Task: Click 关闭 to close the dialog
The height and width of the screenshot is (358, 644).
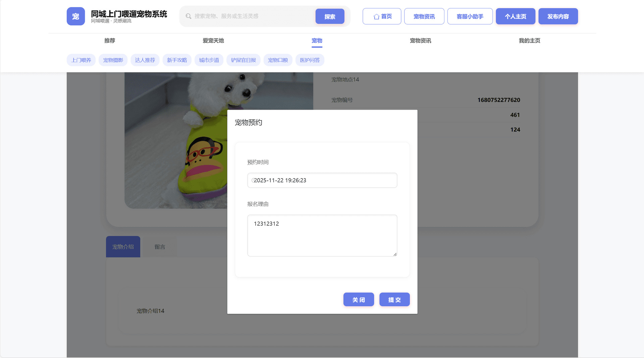Action: pyautogui.click(x=359, y=299)
